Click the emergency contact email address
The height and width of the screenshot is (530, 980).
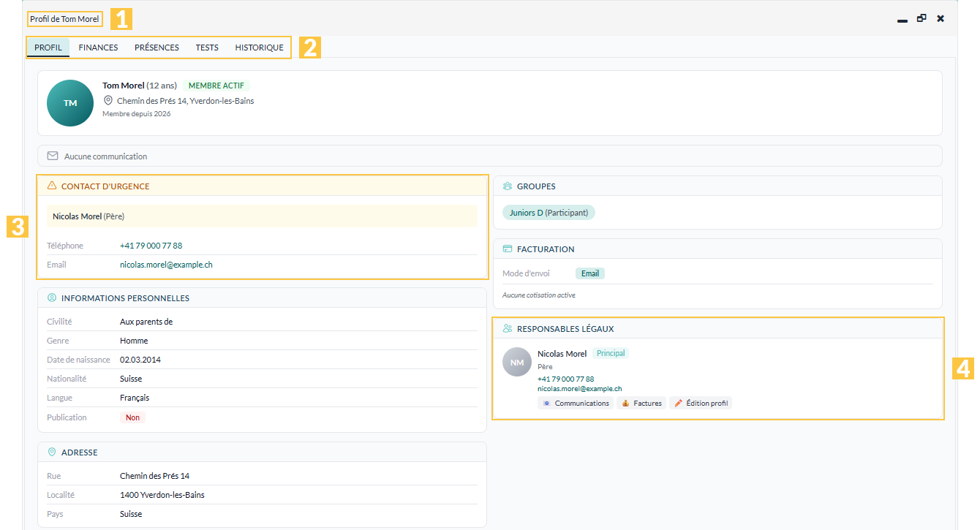coord(166,265)
